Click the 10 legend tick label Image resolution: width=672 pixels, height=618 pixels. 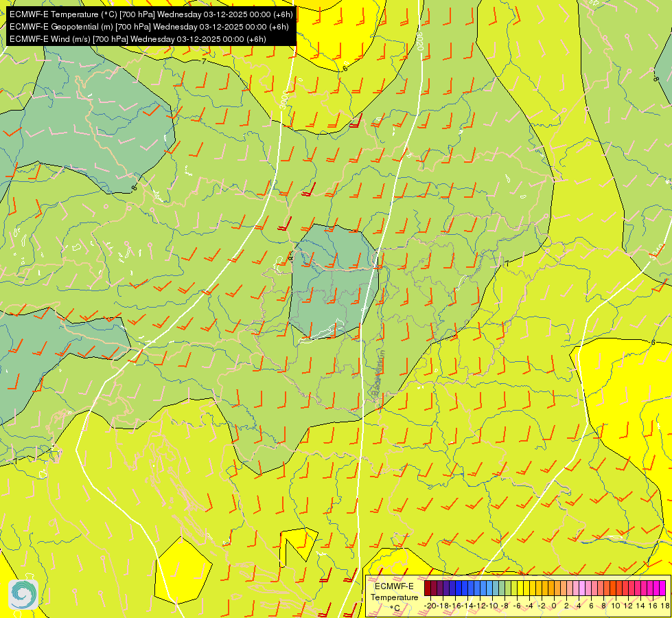pyautogui.click(x=616, y=606)
